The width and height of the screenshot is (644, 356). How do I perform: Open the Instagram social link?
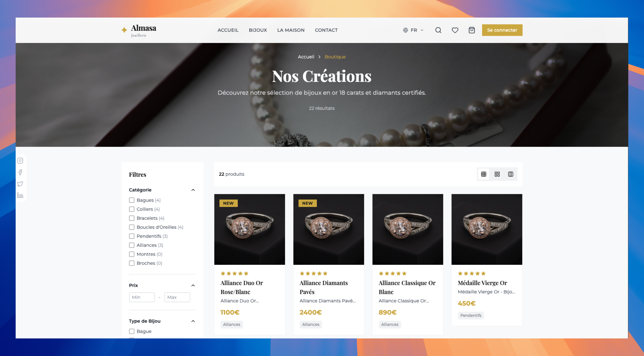[20, 161]
